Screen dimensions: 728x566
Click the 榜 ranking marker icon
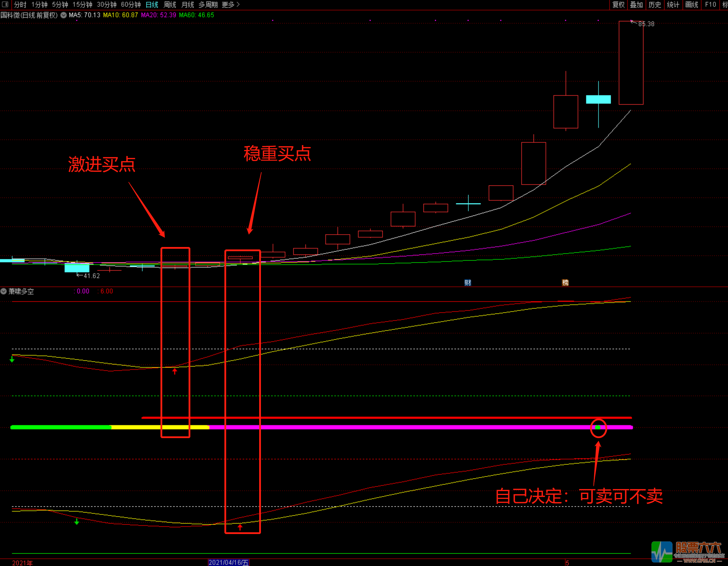coord(565,283)
